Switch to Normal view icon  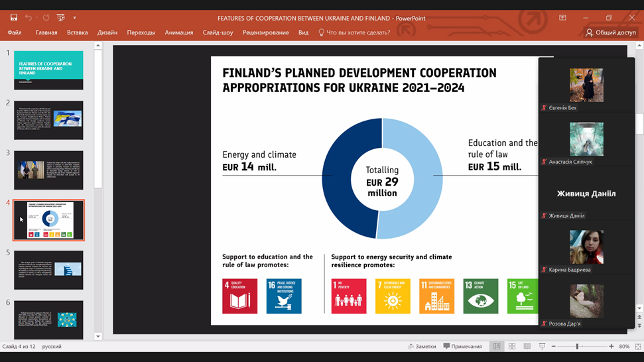click(497, 346)
